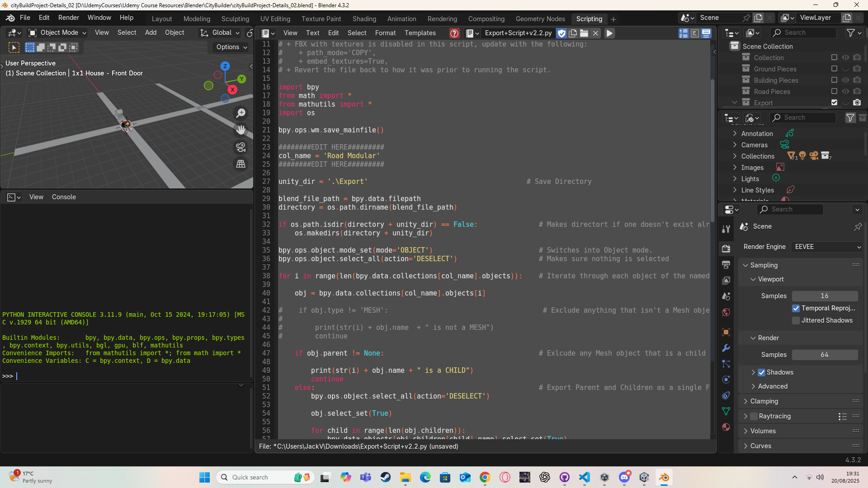Select the tweak select tool in viewport
The image size is (868, 488).
pyautogui.click(x=14, y=47)
